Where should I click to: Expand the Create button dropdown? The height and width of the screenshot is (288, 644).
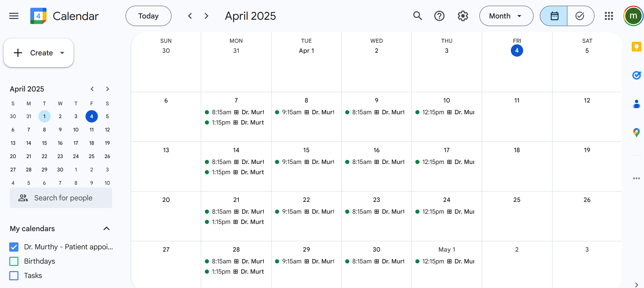click(62, 53)
